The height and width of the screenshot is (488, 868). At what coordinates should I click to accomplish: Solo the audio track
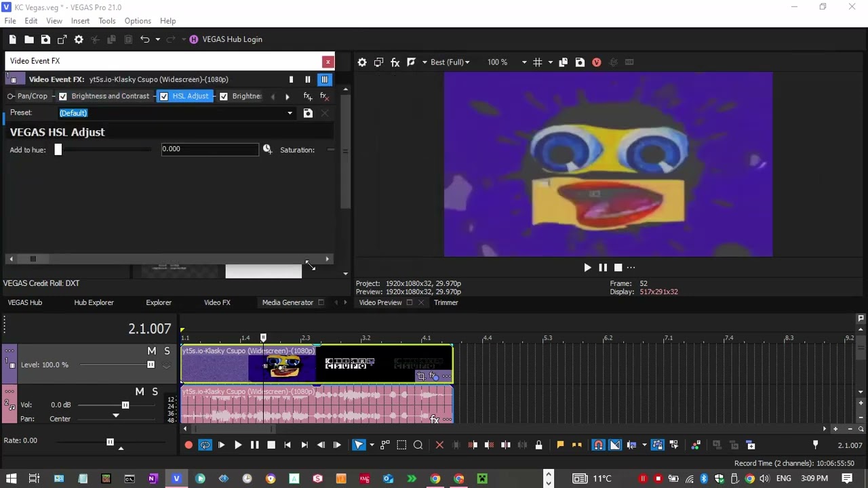pos(155,392)
